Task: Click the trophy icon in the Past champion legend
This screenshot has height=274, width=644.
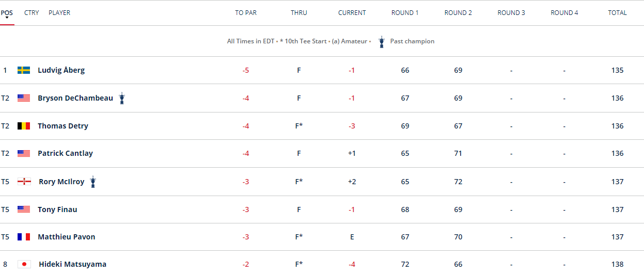Action: coord(382,42)
